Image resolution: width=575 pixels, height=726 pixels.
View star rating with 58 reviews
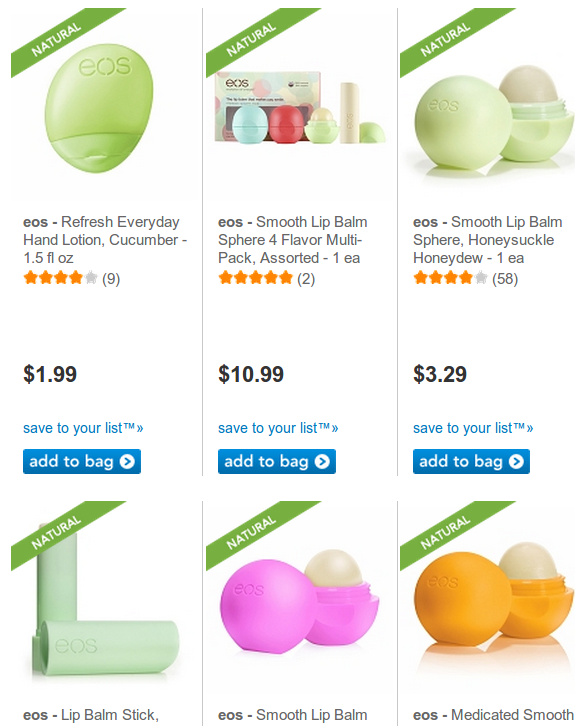point(465,278)
